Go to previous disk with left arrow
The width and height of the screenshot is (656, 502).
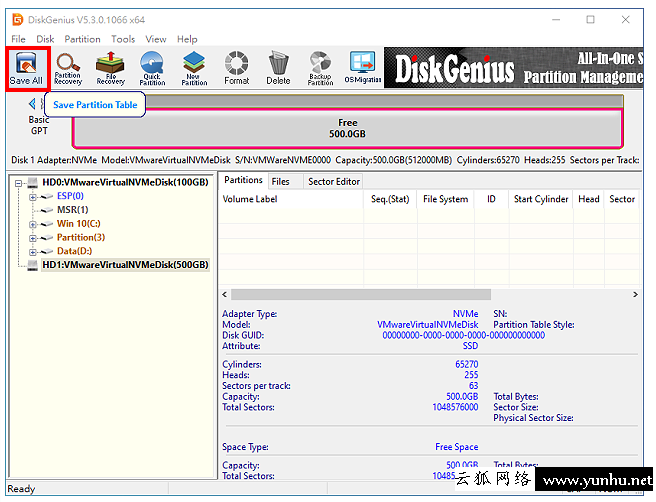click(32, 103)
